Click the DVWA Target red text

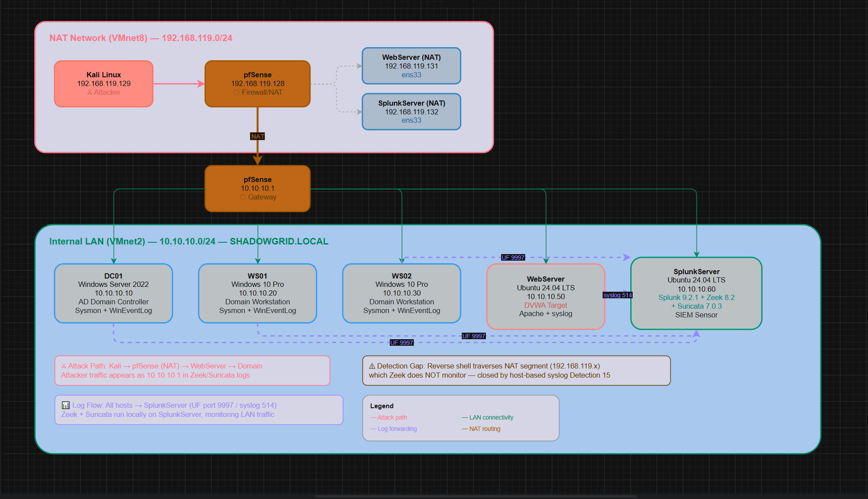546,305
